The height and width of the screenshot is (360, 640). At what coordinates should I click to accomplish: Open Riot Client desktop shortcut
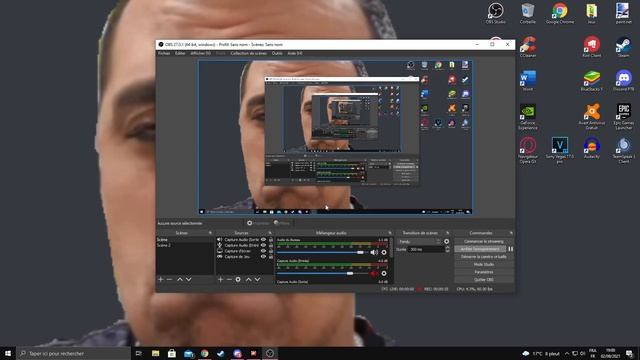591,47
